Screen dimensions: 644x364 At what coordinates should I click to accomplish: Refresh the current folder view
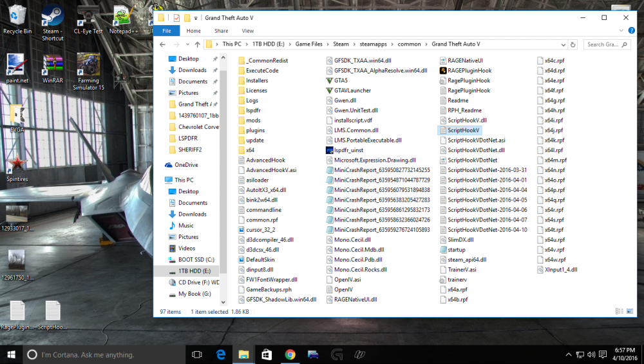(573, 44)
